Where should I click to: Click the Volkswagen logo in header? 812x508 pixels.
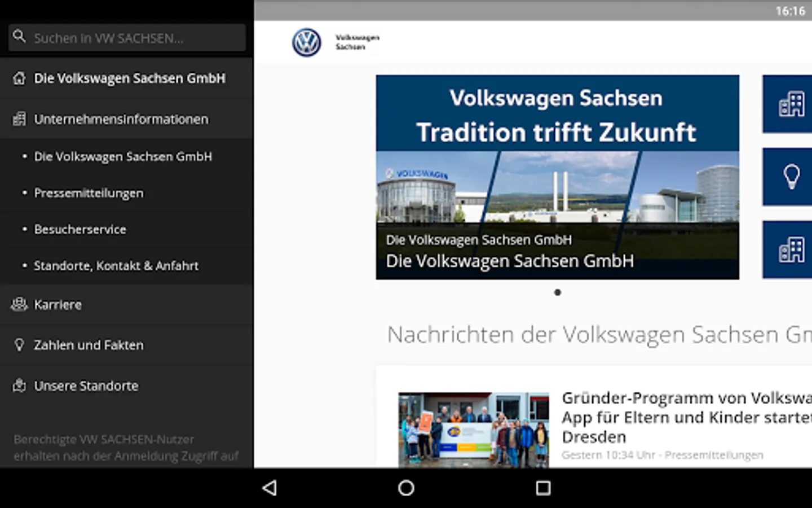coord(307,42)
